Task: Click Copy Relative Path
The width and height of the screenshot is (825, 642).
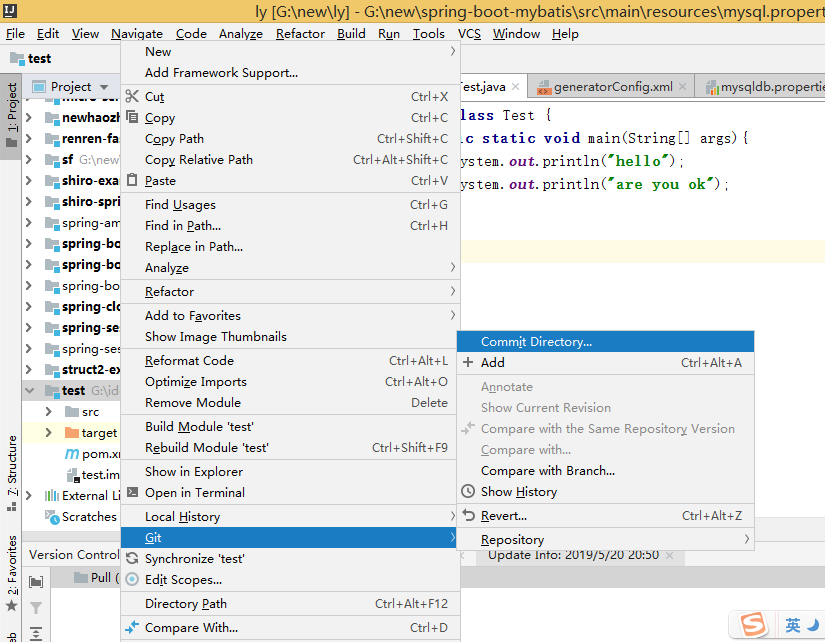Action: coord(290,159)
